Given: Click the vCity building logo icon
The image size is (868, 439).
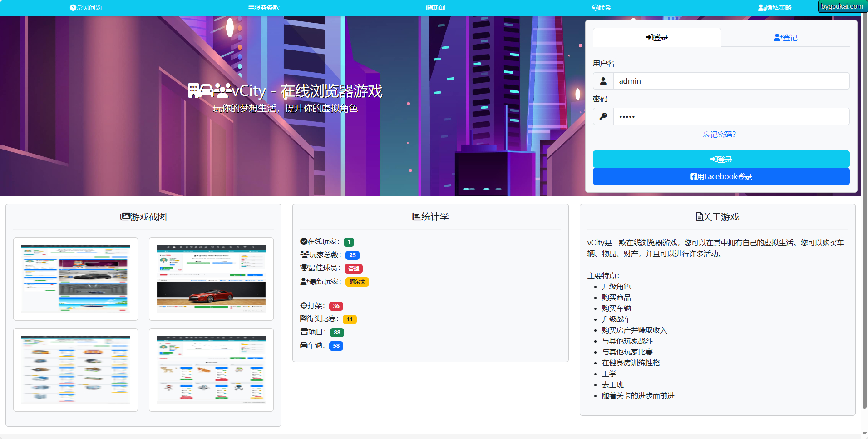Looking at the screenshot, I should pyautogui.click(x=194, y=91).
